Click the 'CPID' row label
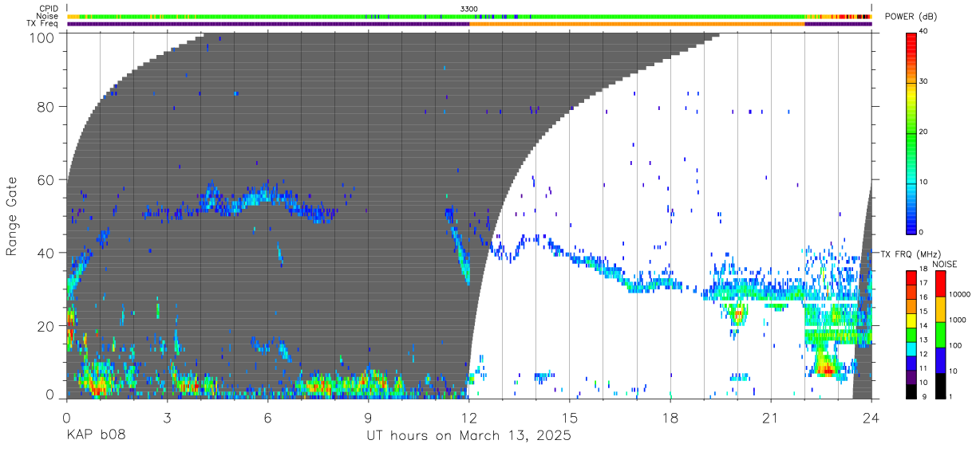Image resolution: width=980 pixels, height=452 pixels. pyautogui.click(x=49, y=9)
